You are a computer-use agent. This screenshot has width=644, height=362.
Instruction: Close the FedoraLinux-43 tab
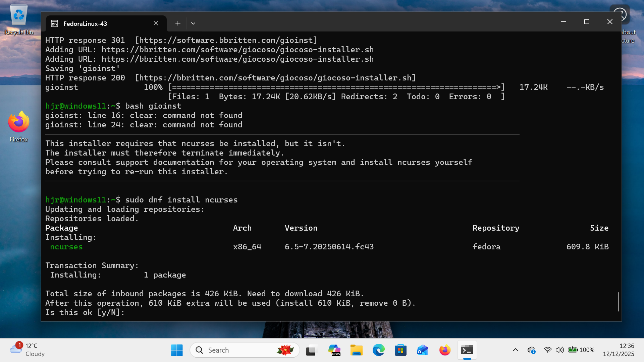[156, 23]
